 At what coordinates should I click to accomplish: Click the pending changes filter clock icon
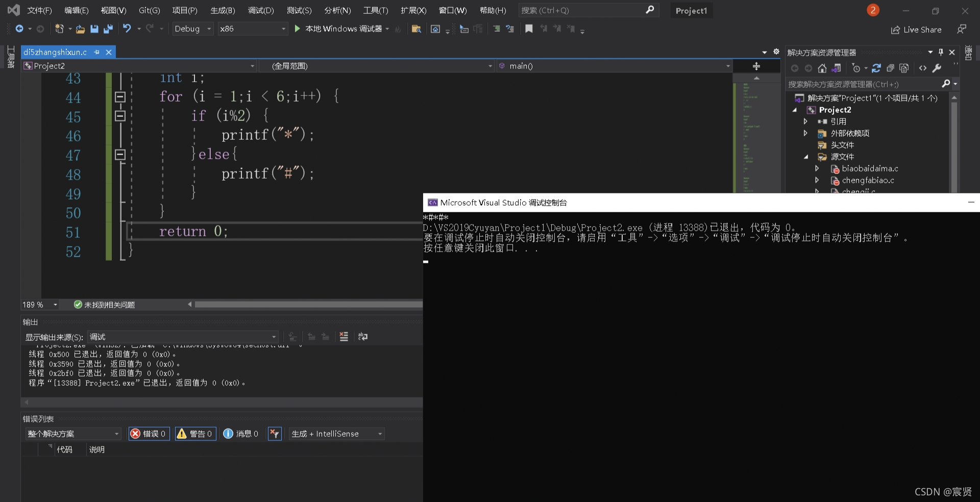856,68
